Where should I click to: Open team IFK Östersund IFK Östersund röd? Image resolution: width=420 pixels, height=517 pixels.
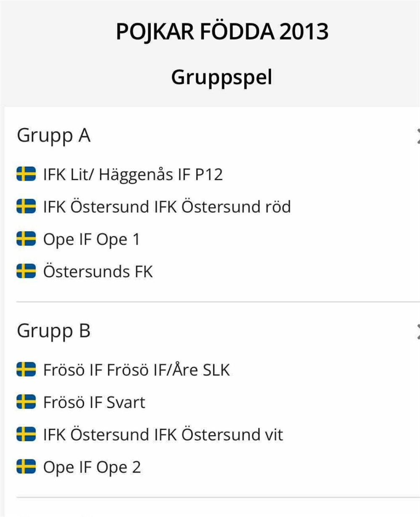(x=167, y=206)
